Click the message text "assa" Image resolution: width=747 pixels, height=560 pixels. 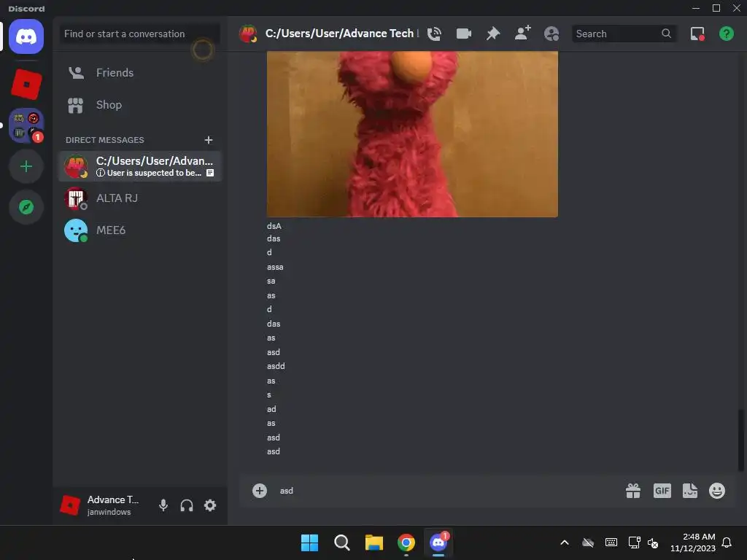tap(275, 267)
